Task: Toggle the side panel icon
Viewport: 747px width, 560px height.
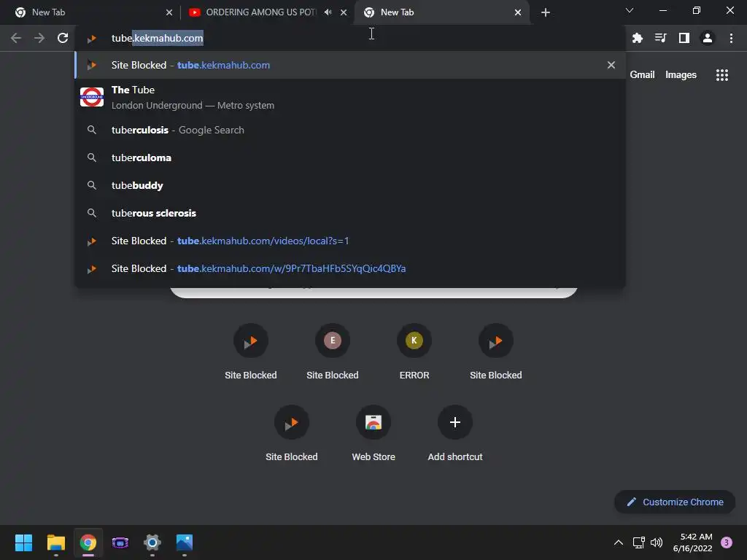Action: tap(684, 38)
